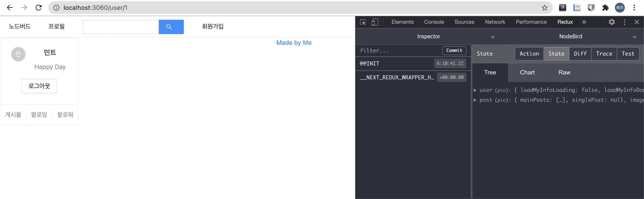
Task: Click the 민트 nickname text
Action: [x=50, y=52]
